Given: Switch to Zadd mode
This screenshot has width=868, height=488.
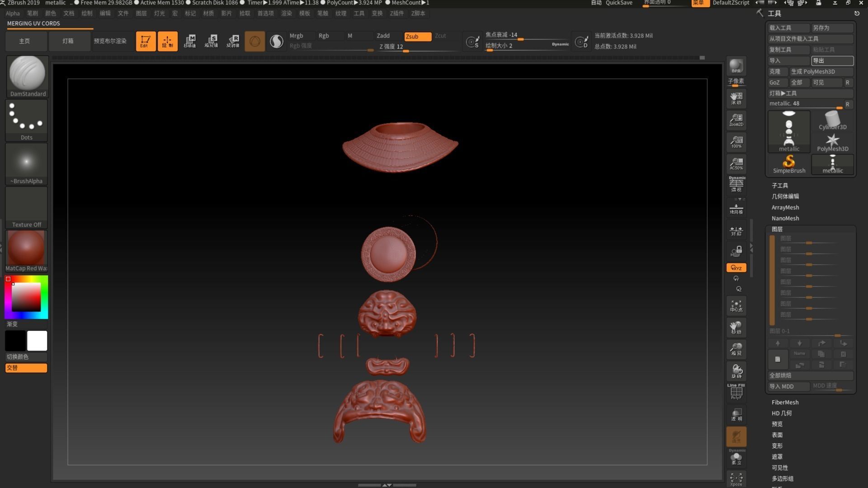Looking at the screenshot, I should 383,36.
